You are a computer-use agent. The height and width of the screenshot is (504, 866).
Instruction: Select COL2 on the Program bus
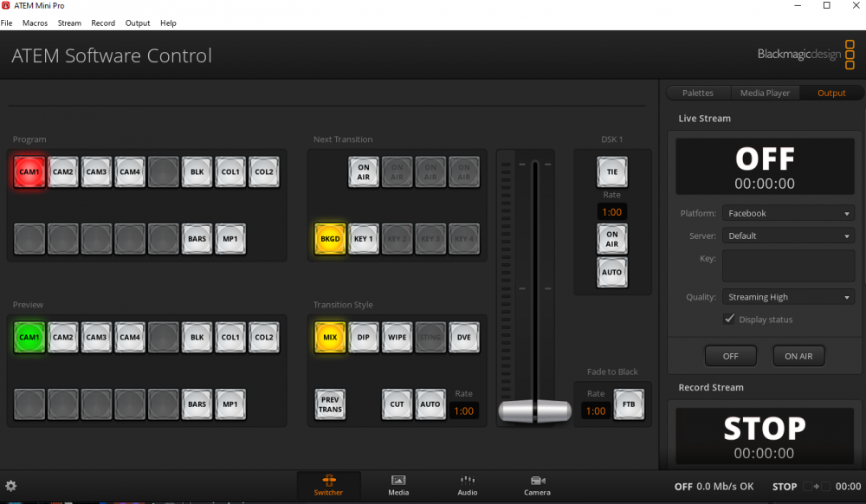pyautogui.click(x=264, y=171)
